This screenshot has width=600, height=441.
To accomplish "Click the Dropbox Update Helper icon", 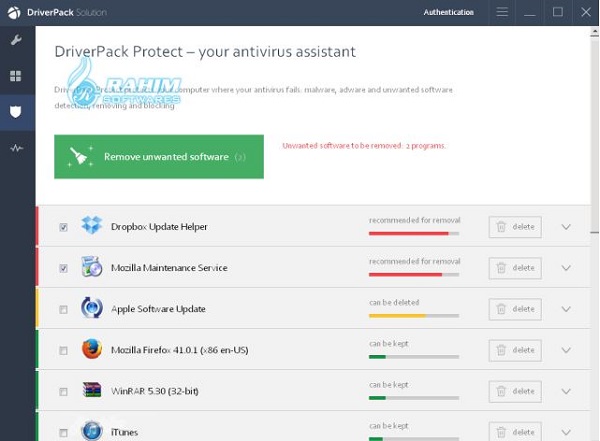I will 92,225.
